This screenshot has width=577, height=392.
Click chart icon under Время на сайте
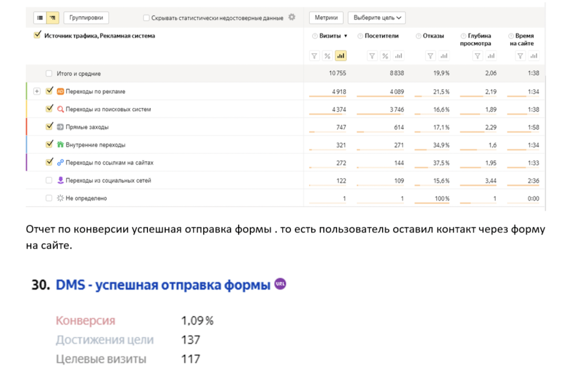point(533,56)
